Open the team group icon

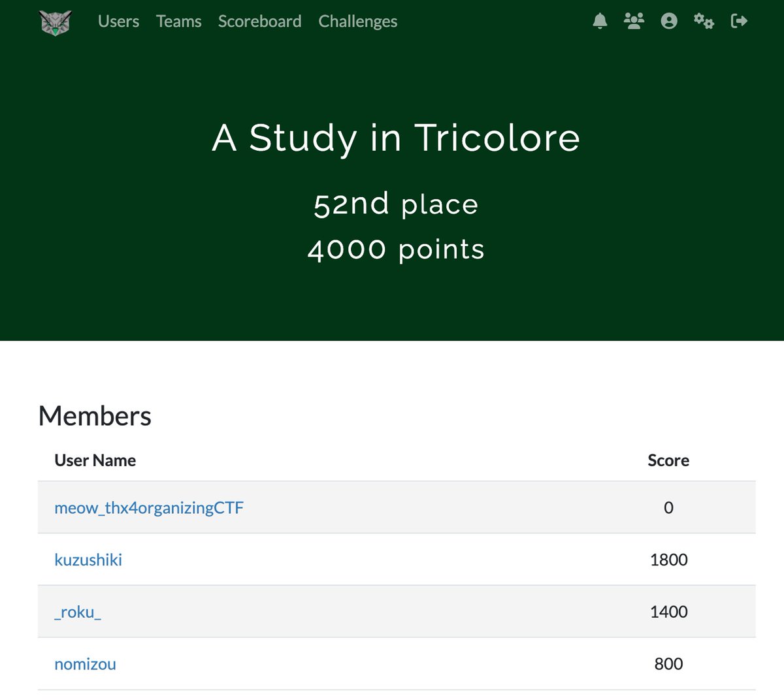pos(634,21)
